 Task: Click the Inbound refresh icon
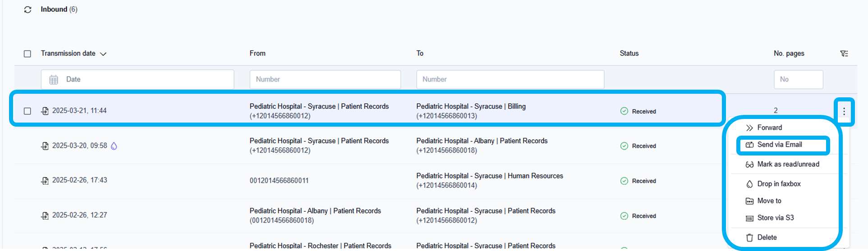pyautogui.click(x=28, y=9)
